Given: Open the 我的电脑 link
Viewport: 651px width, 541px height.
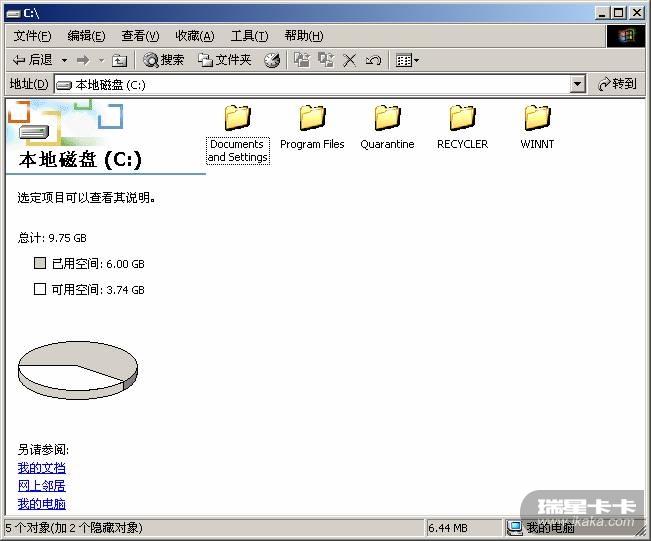Looking at the screenshot, I should (x=42, y=504).
